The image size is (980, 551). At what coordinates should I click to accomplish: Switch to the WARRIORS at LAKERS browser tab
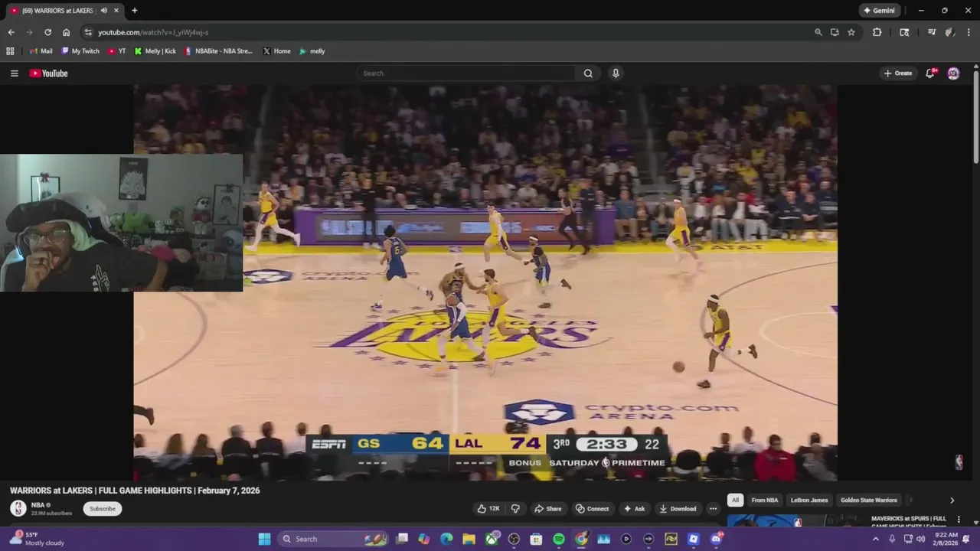pyautogui.click(x=61, y=11)
